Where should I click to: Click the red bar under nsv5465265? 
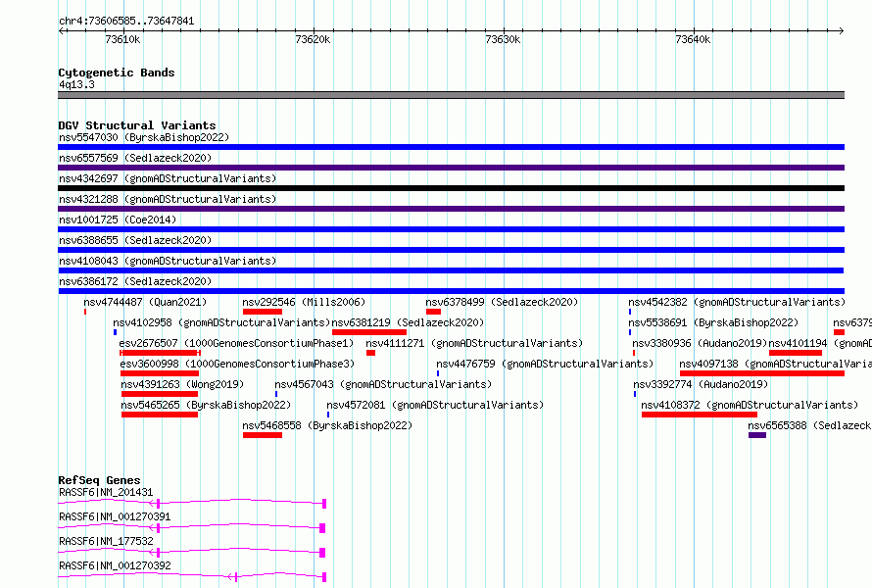pyautogui.click(x=160, y=415)
